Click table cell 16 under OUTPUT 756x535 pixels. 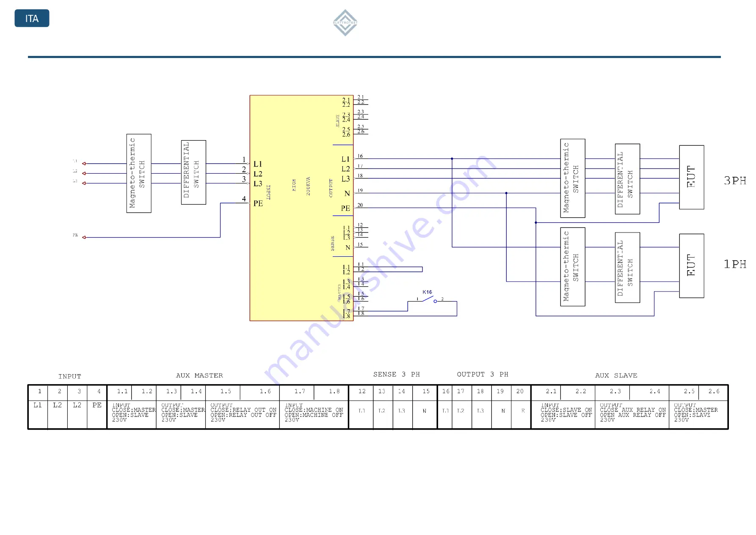[445, 392]
